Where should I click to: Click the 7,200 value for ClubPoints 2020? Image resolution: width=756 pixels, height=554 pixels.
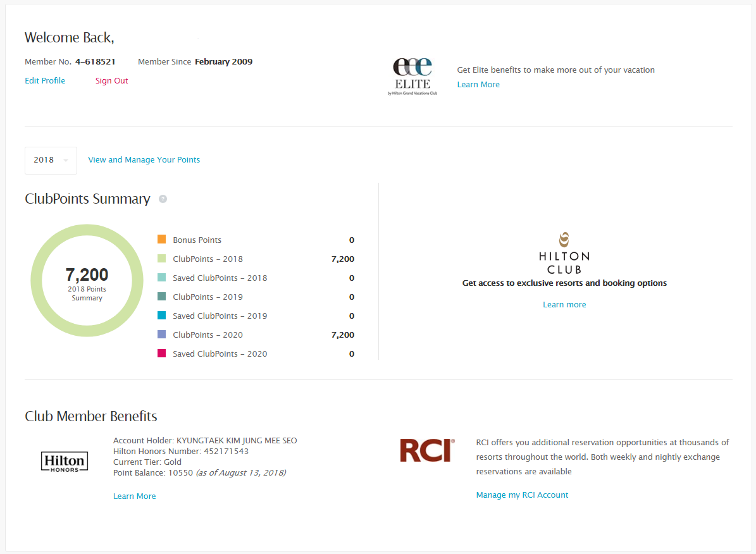click(343, 335)
